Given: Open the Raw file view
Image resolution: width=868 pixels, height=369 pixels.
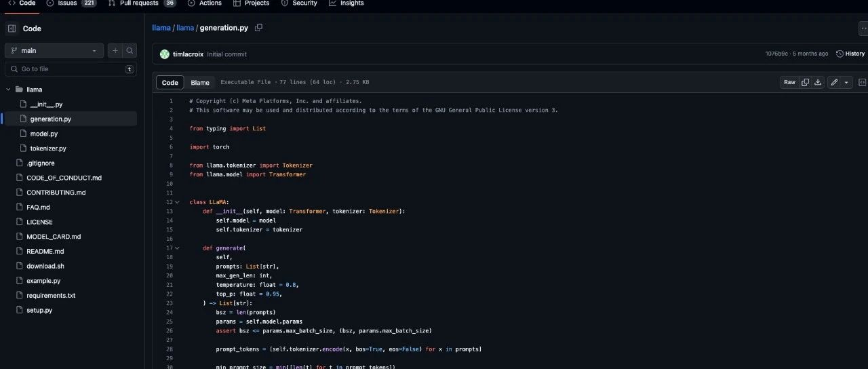Looking at the screenshot, I should (789, 83).
